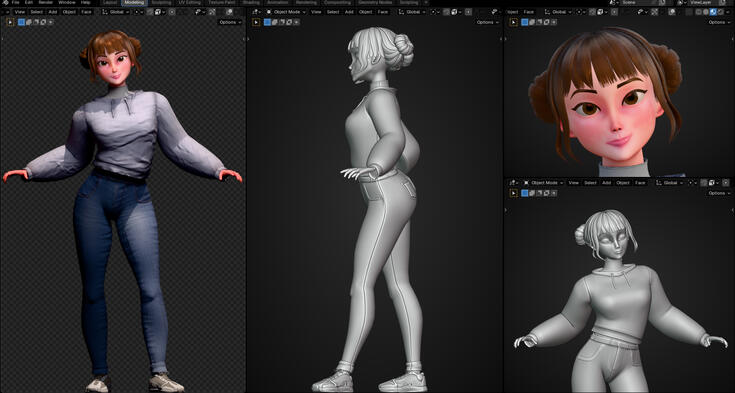Screen dimensions: 735x393
Task: Open the Window menu
Action: [67, 2]
